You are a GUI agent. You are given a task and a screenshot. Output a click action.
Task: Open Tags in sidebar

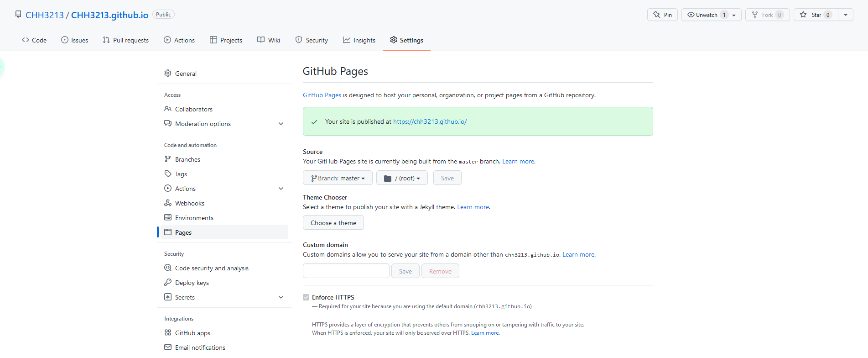click(224, 174)
